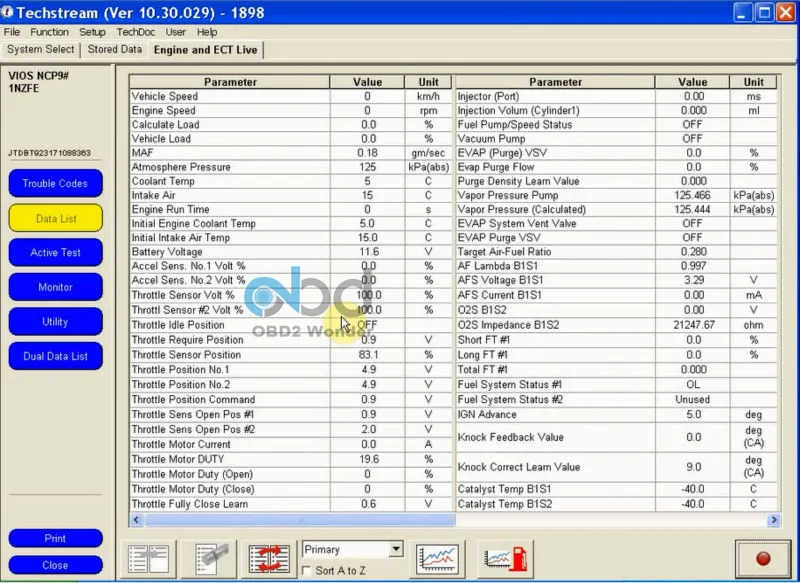800x583 pixels.
Task: Click the scrollbar right arrow
Action: tap(773, 520)
